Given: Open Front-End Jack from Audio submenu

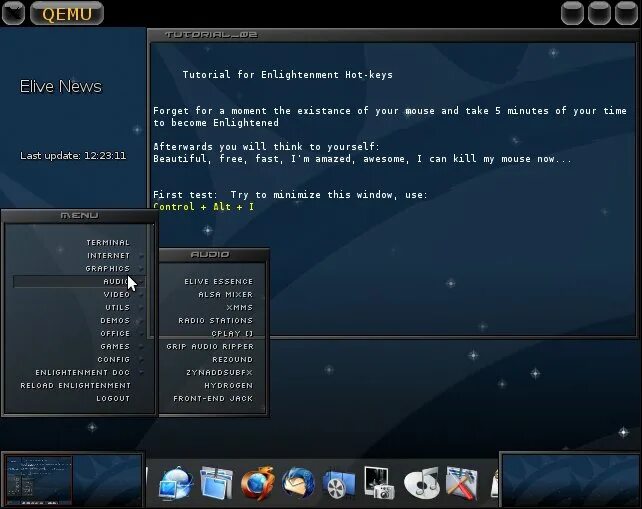Looking at the screenshot, I should point(213,398).
